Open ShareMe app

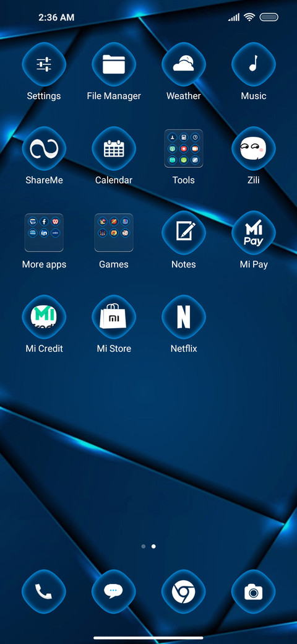coord(44,148)
